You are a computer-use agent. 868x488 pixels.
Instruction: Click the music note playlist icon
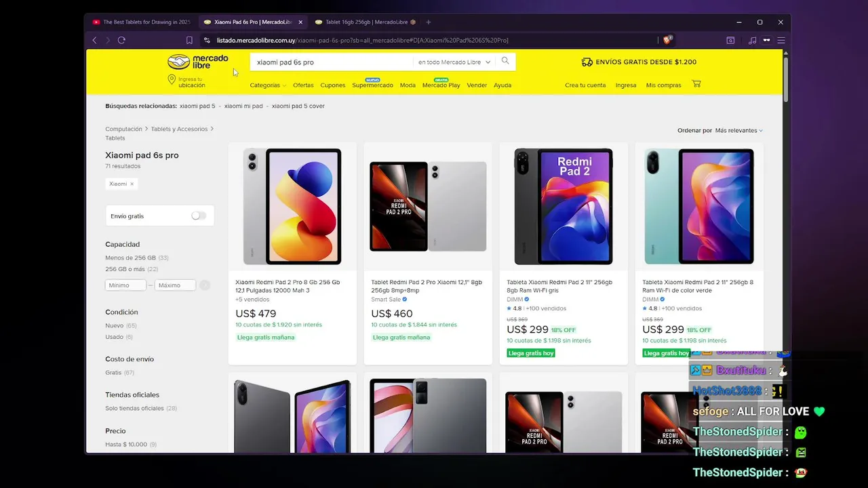(752, 40)
